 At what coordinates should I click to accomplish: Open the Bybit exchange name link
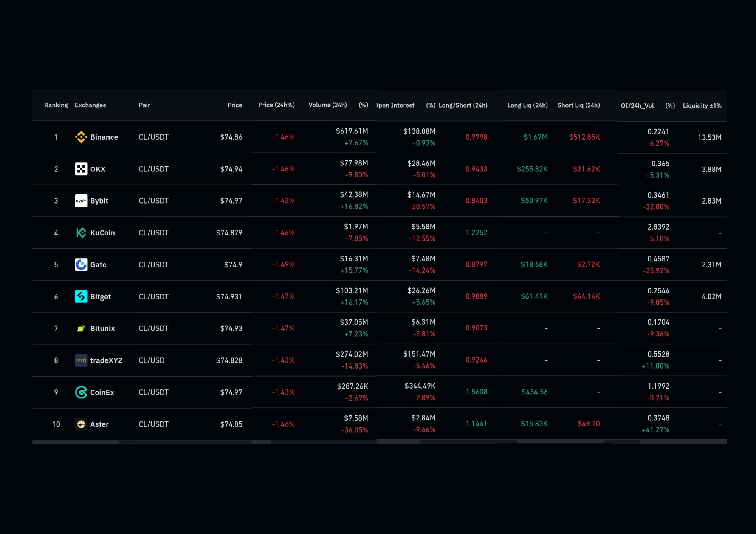point(99,201)
